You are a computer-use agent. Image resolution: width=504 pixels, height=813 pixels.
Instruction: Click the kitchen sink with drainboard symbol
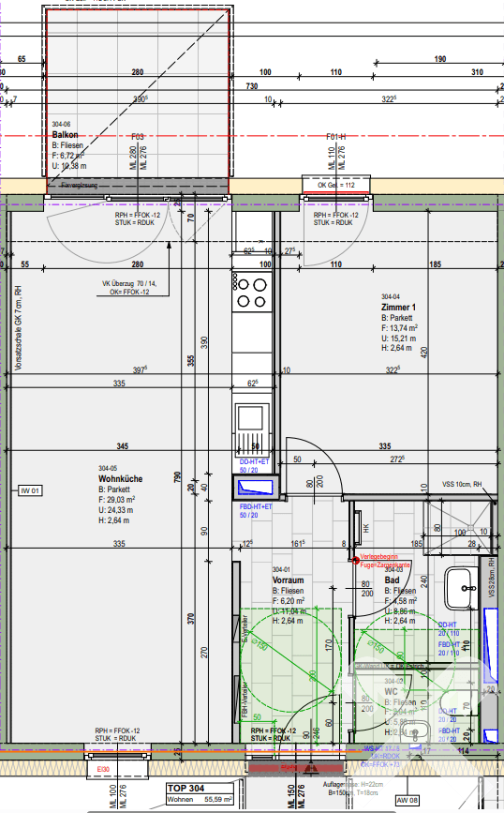click(251, 429)
